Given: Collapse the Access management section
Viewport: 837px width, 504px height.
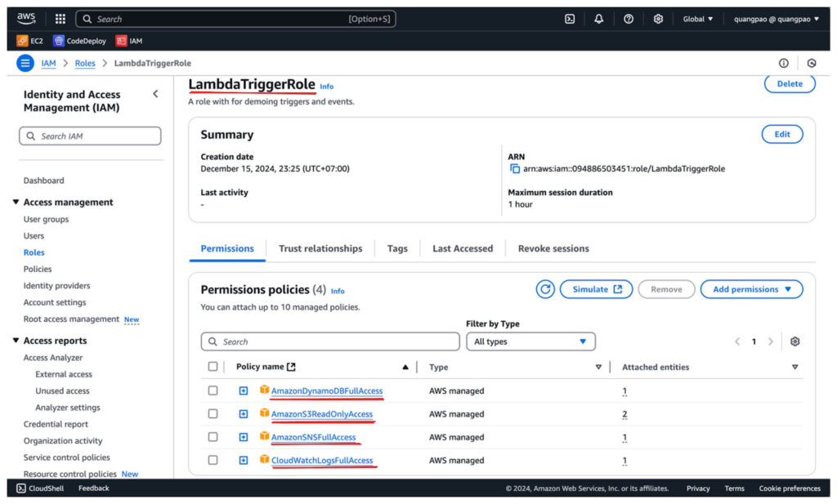Looking at the screenshot, I should click(x=16, y=202).
